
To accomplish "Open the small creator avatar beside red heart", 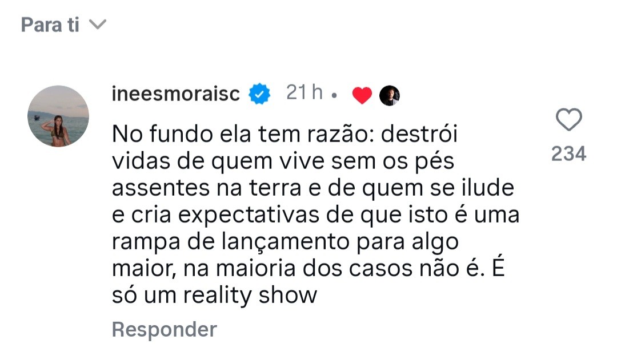I will (x=390, y=95).
